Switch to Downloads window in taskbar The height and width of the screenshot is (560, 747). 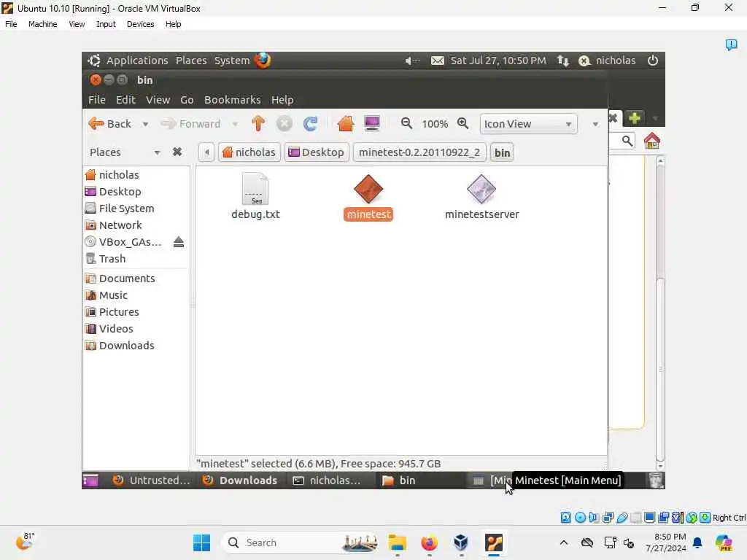pyautogui.click(x=240, y=481)
